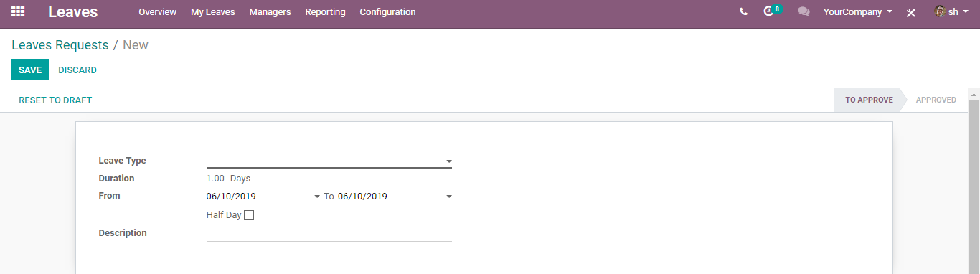This screenshot has height=274, width=980.
Task: Tick the Half Day checkbox
Action: 249,215
